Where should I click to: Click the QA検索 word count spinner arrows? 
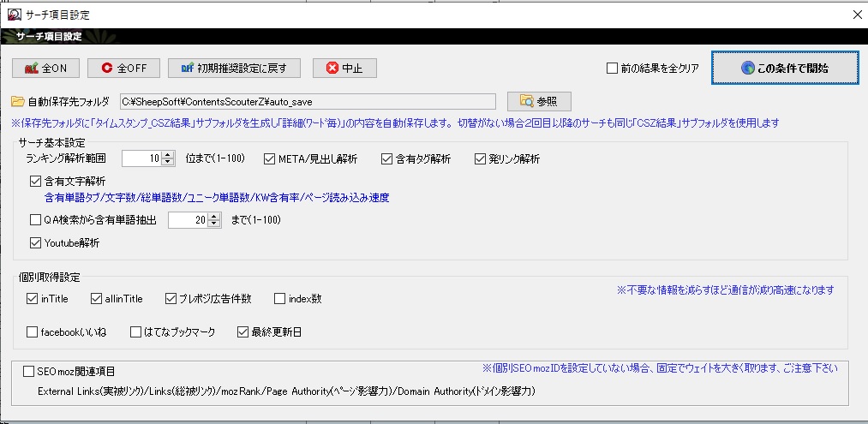(215, 220)
